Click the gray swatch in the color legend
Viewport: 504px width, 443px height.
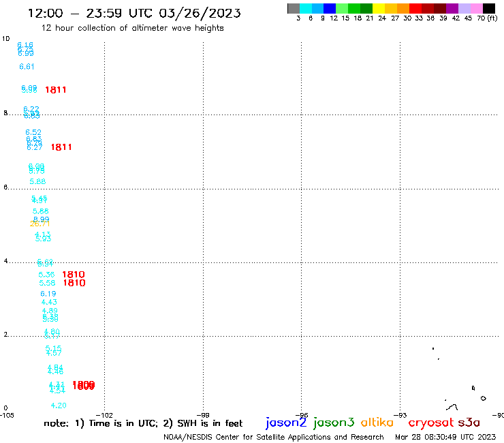[294, 8]
